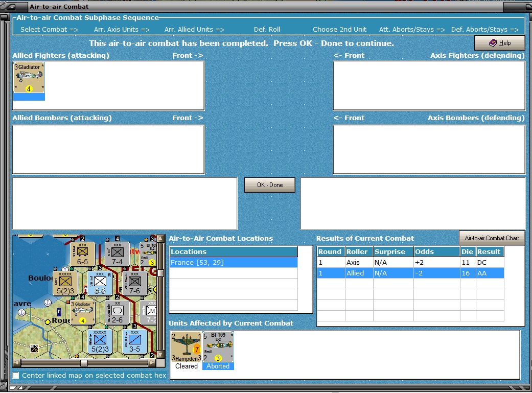
Task: Click the Surprise column header
Action: 393,251
